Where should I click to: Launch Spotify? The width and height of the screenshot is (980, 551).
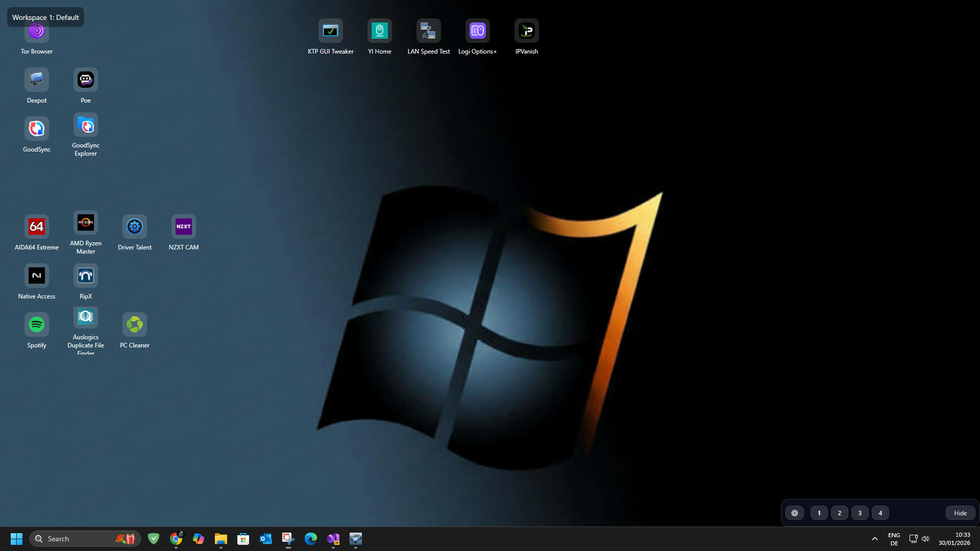point(36,324)
